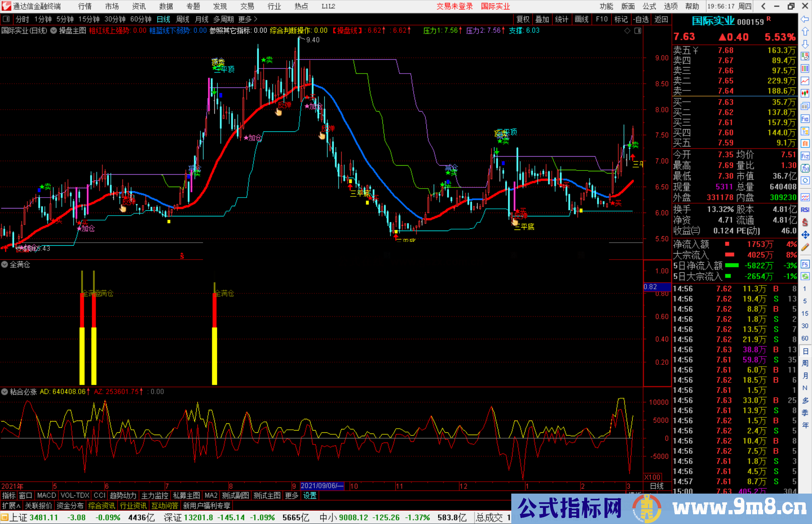Click the 设置 button at bottom

(x=310, y=495)
